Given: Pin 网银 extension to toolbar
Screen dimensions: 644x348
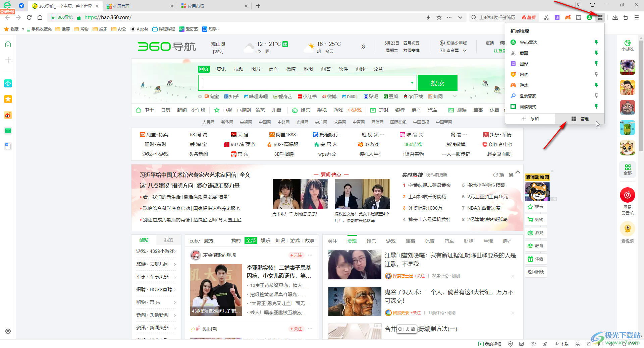Looking at the screenshot, I should coord(596,74).
